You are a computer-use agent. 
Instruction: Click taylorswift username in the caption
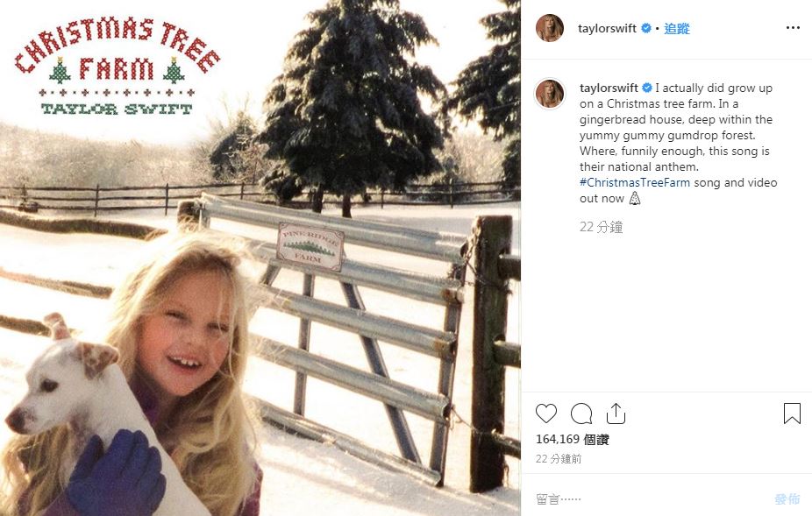click(x=609, y=88)
